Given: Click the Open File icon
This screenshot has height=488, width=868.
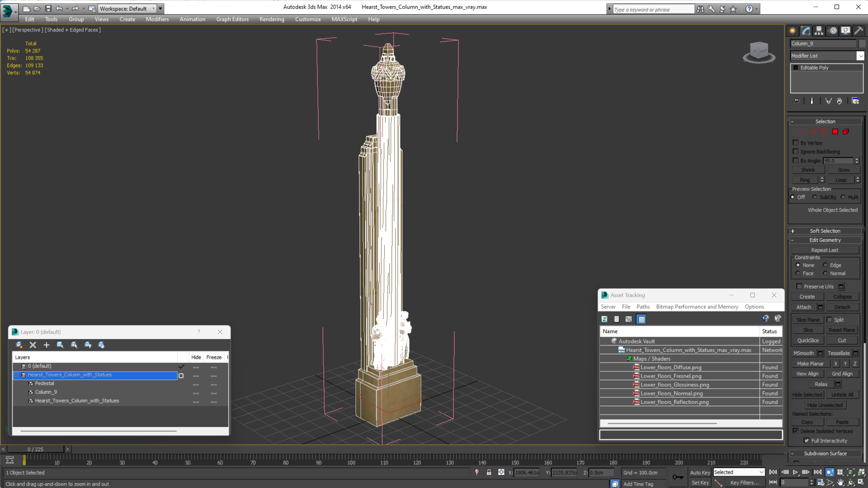Looking at the screenshot, I should 37,9.
